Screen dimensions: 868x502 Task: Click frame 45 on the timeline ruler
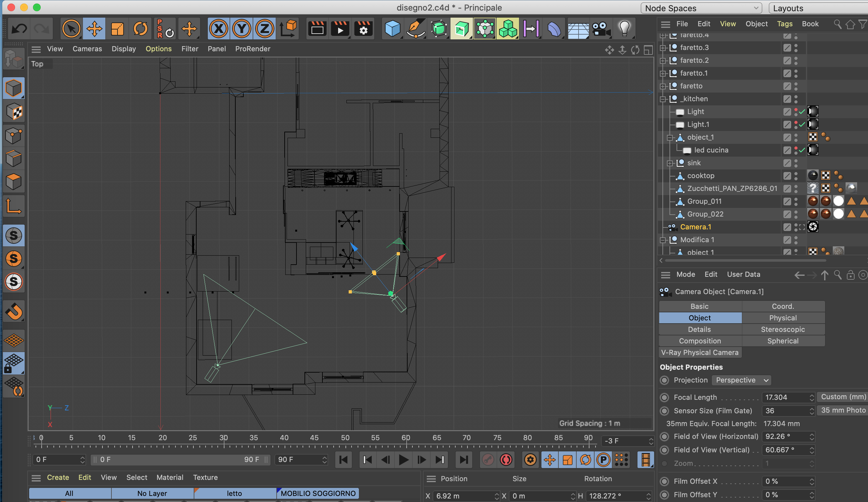click(314, 439)
